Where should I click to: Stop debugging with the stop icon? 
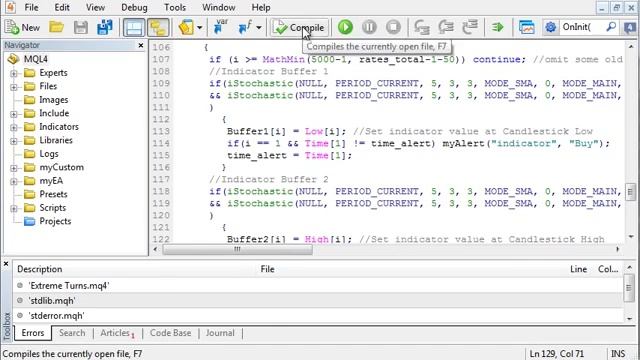393,27
